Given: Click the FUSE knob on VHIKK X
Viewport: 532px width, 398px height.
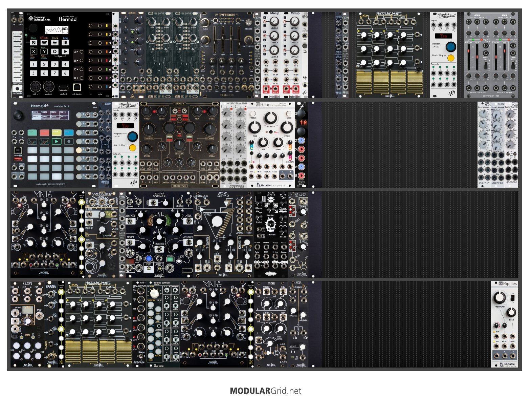Looking at the screenshot, I should (147, 148).
